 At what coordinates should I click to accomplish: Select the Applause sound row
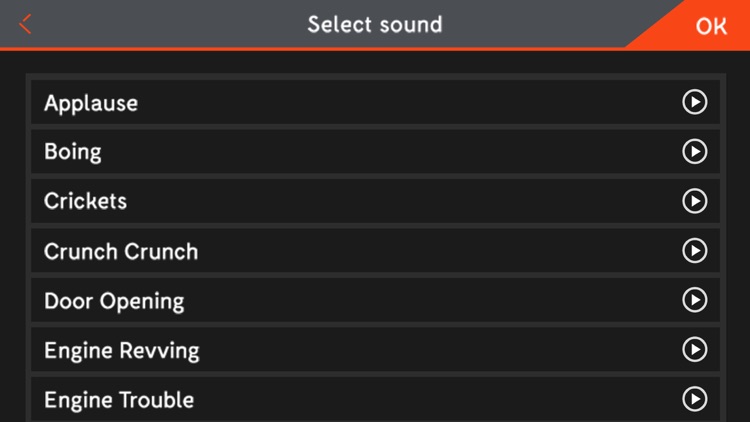click(375, 102)
